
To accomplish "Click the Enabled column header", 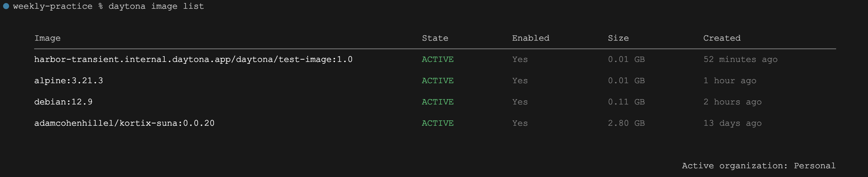I will (x=531, y=38).
